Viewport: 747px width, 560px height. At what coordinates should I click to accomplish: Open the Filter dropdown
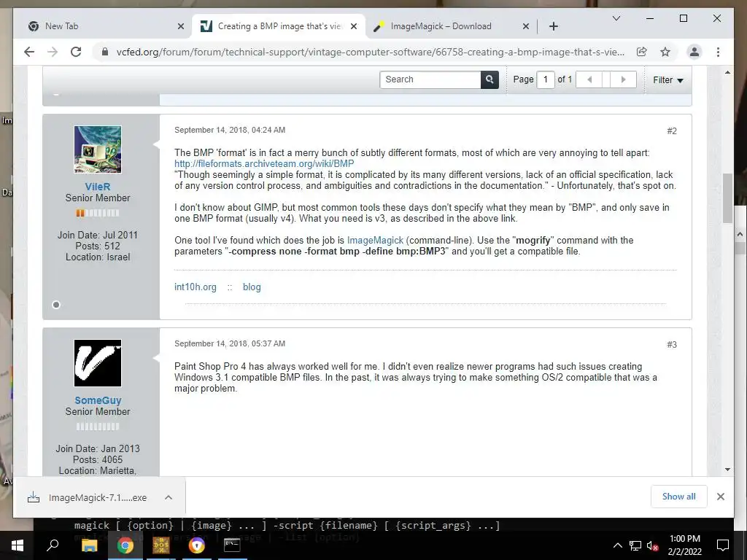[x=668, y=80]
